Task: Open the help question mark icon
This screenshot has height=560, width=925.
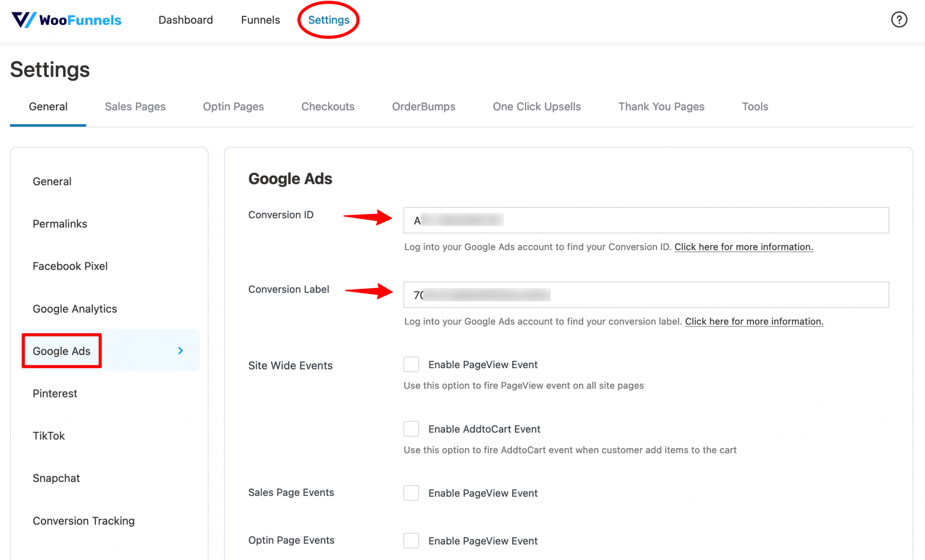Action: tap(899, 19)
